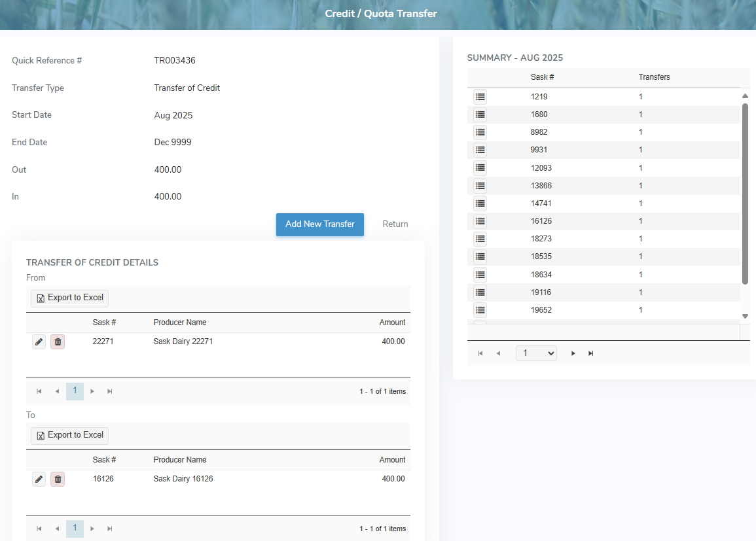Open the detail list icon beside Sask 1219
756x541 pixels.
[x=480, y=96]
